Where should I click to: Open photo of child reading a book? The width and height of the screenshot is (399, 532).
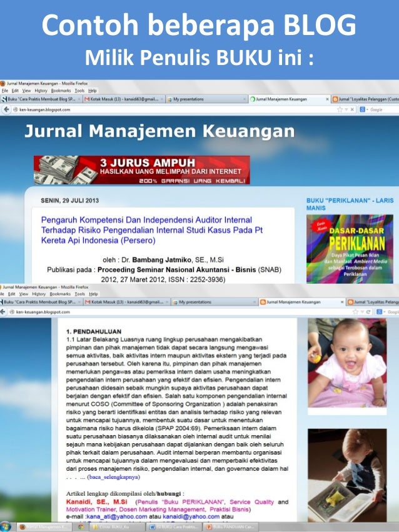(347, 475)
